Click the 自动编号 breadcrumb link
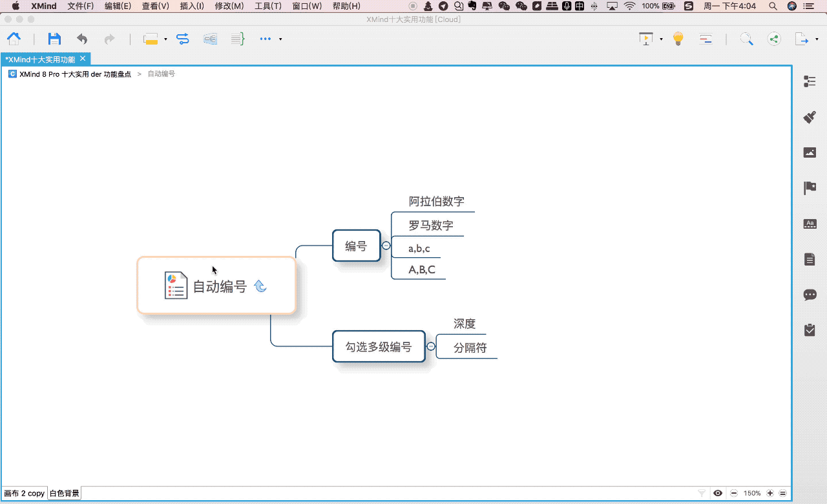 (160, 74)
